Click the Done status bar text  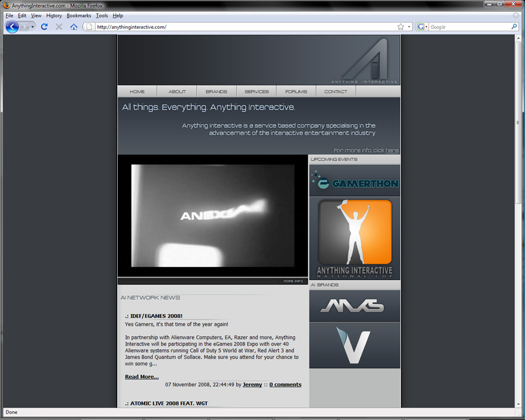point(11,412)
